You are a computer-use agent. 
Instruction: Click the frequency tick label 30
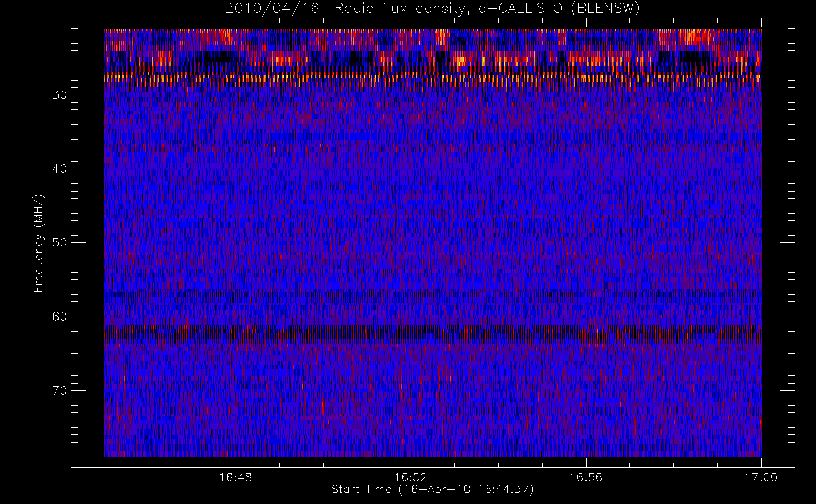click(x=60, y=95)
